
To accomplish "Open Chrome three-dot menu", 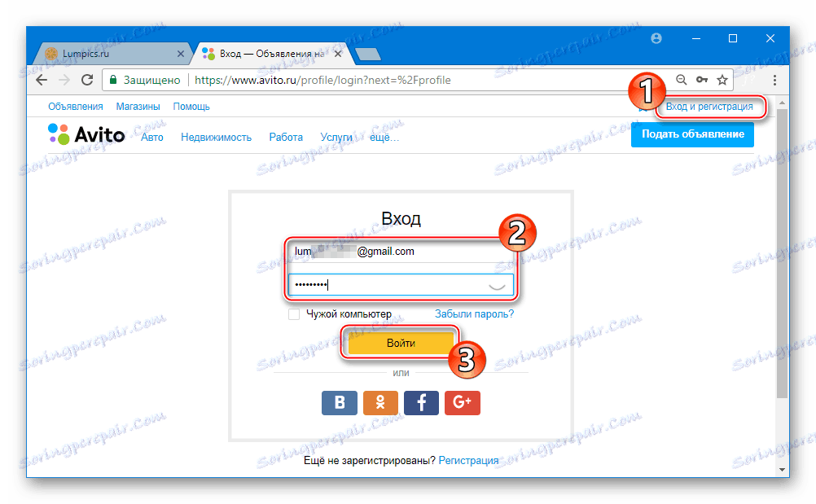I will pos(775,80).
